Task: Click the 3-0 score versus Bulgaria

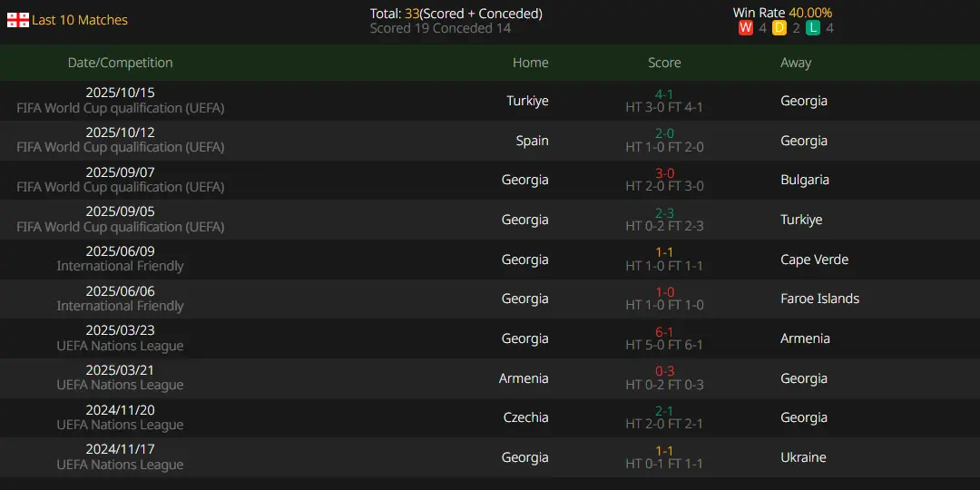Action: click(x=664, y=173)
